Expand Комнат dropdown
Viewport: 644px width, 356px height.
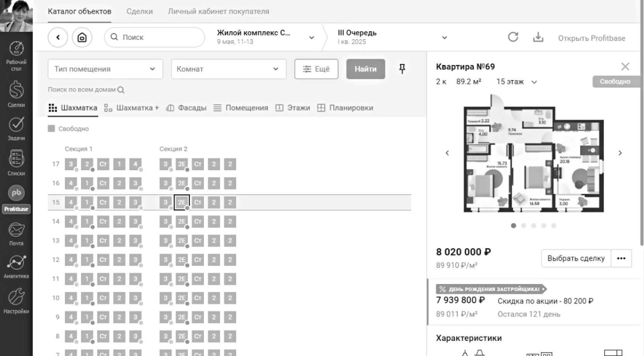click(228, 69)
